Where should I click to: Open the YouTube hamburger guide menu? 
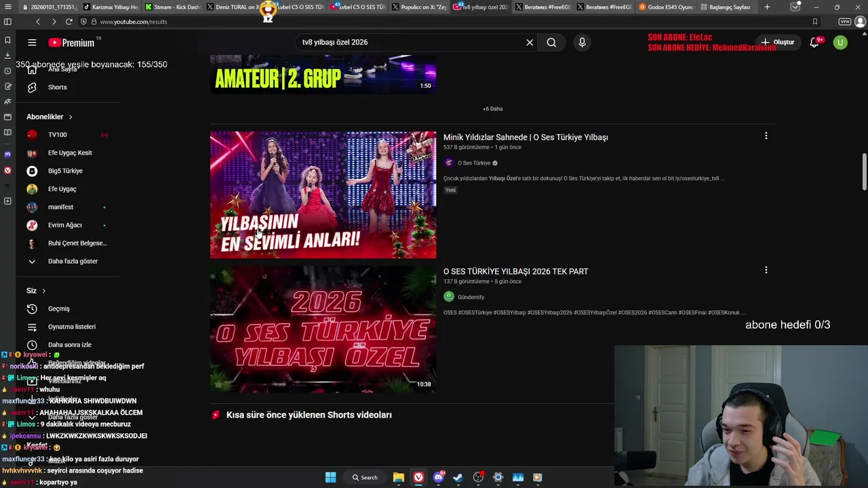pyautogui.click(x=32, y=42)
